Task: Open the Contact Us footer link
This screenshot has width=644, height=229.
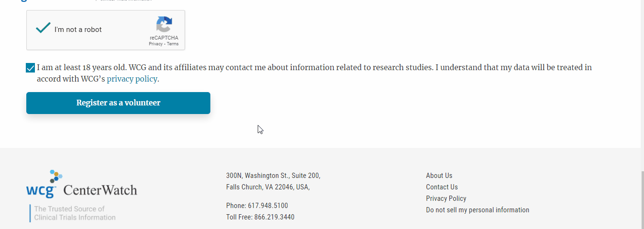Action: pyautogui.click(x=442, y=187)
